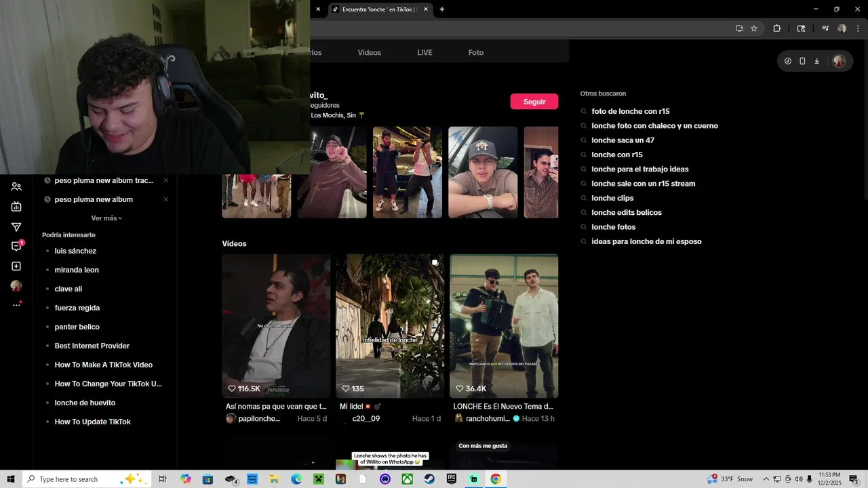This screenshot has width=868, height=488.
Task: Open Xbox app from the taskbar
Action: click(407, 479)
